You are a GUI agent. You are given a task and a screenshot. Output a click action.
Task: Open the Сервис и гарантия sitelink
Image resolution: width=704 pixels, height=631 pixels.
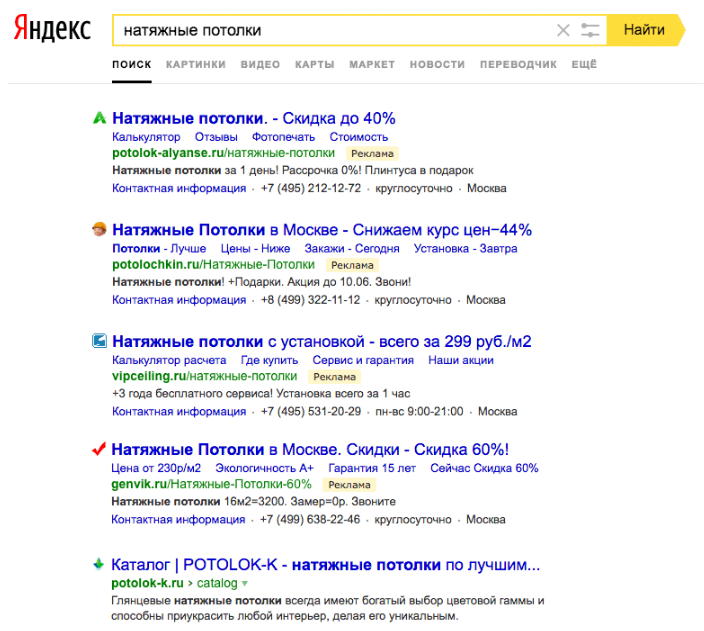363,360
